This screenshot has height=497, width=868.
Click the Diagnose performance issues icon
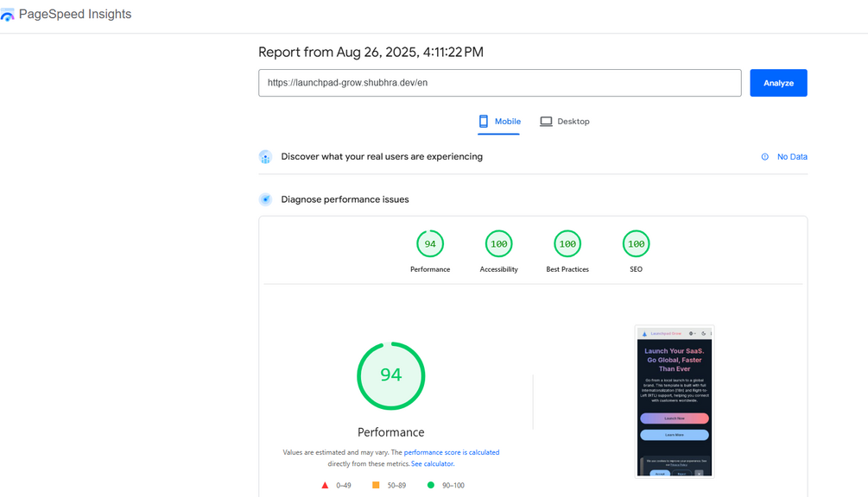(x=265, y=199)
